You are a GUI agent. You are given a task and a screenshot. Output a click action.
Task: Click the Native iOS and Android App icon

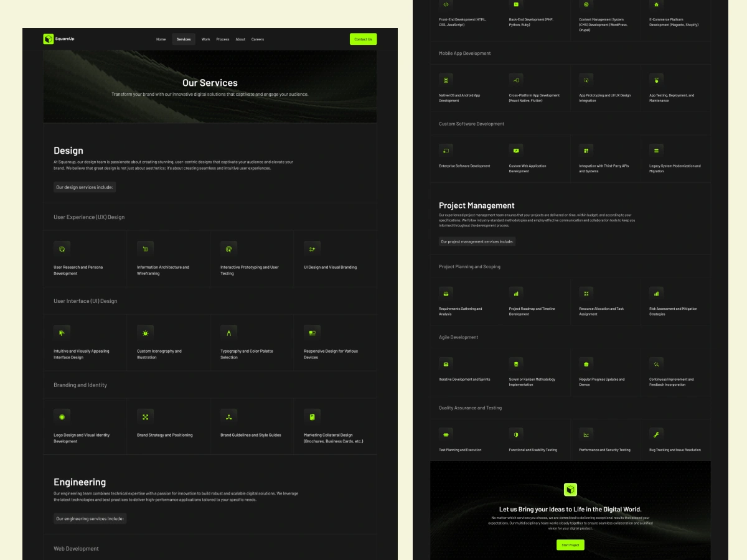[446, 80]
